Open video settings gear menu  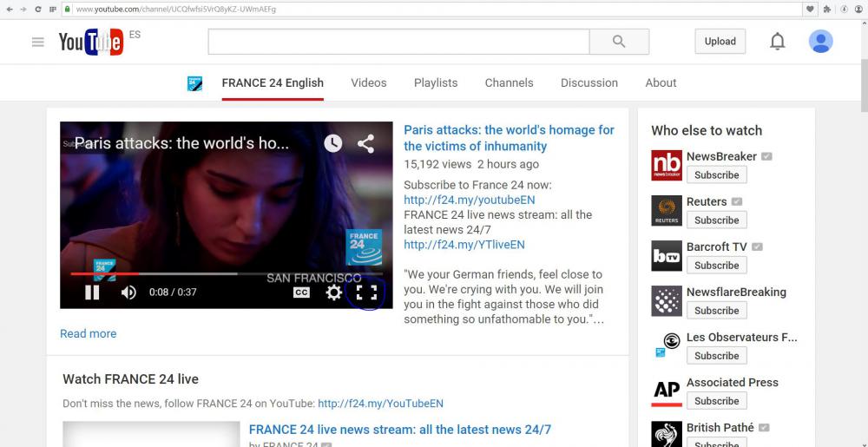(333, 293)
